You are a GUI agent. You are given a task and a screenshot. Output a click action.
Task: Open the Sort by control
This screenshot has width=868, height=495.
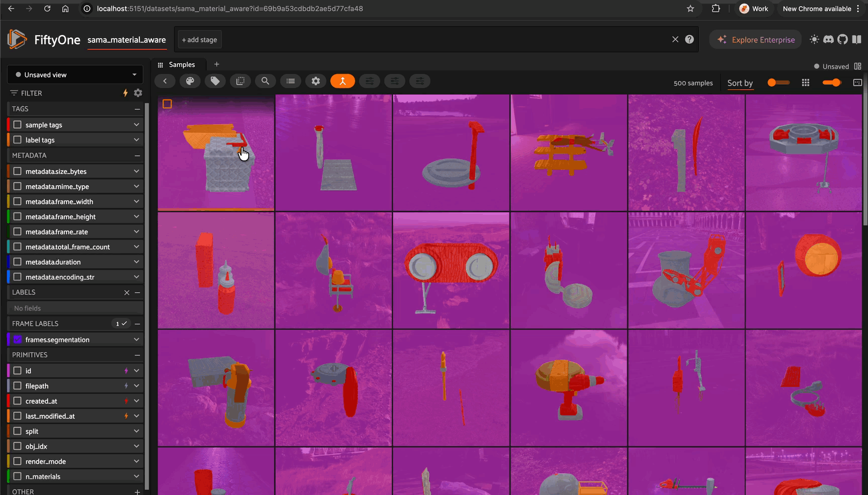pos(740,83)
